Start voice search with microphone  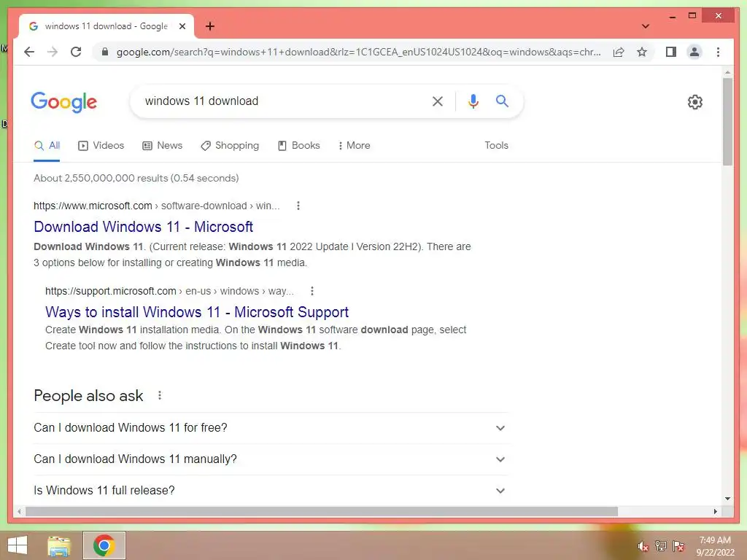tap(473, 101)
